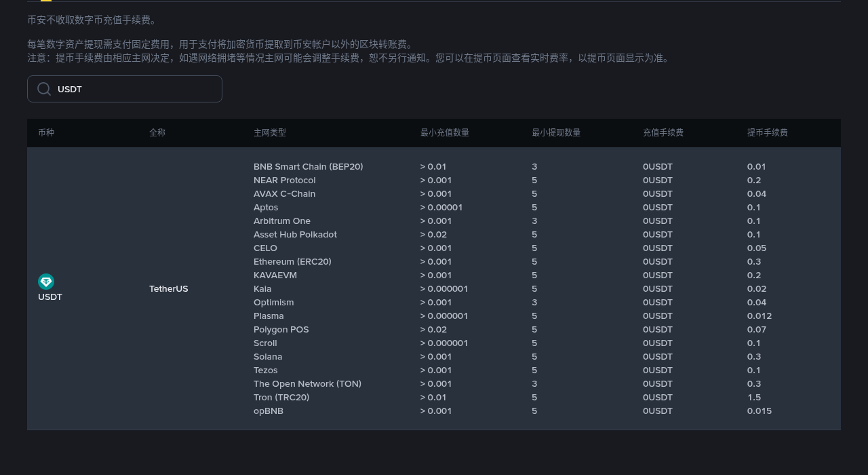Click Plasma withdrawal fee 0.012
The height and width of the screenshot is (475, 868).
(759, 316)
